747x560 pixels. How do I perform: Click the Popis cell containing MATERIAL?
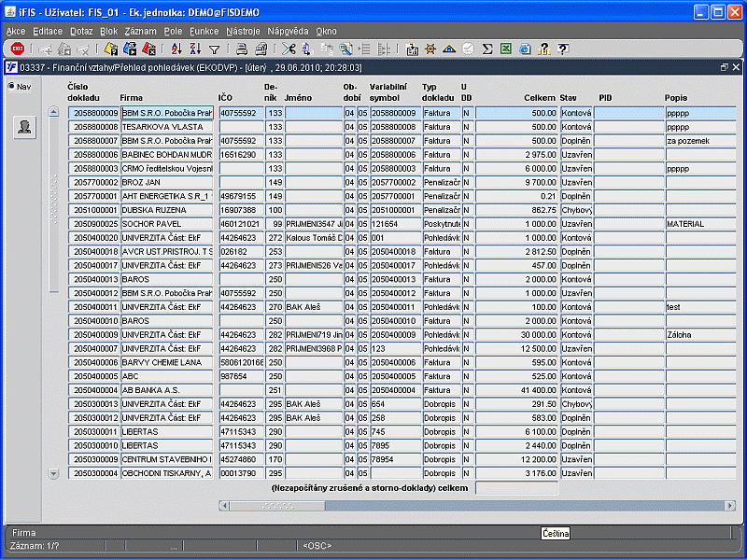pos(698,224)
